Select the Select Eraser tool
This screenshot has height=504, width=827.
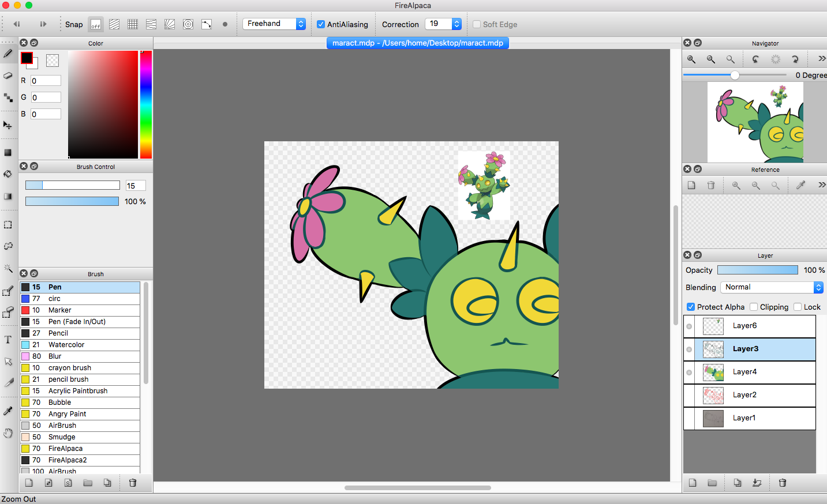(8, 312)
